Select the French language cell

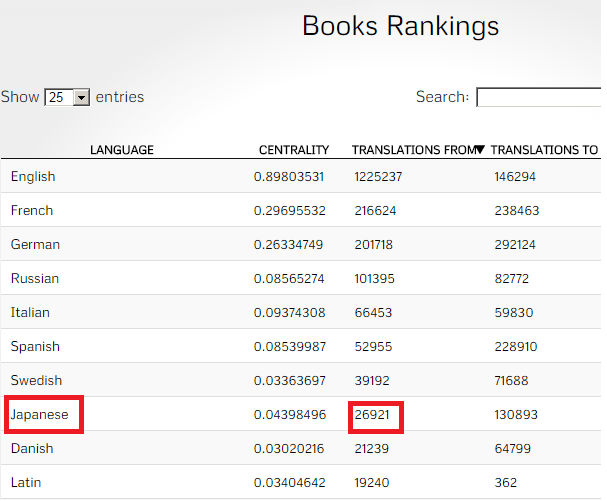[x=32, y=211]
